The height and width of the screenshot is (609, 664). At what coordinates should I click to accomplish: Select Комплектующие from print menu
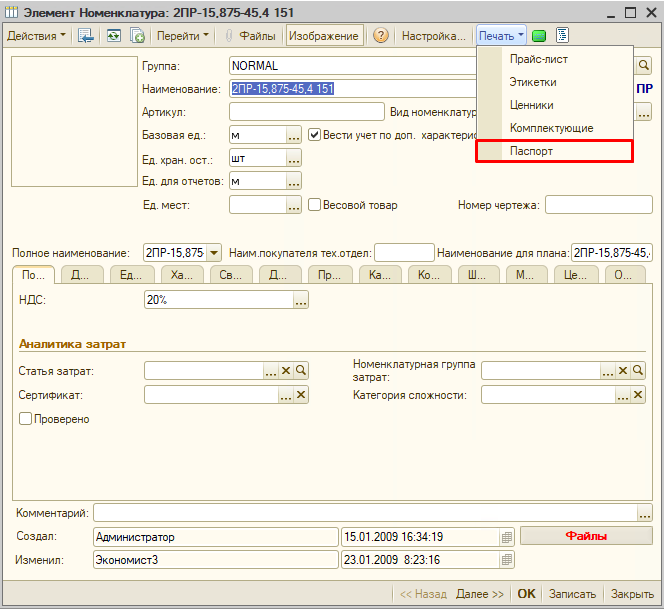coord(555,127)
